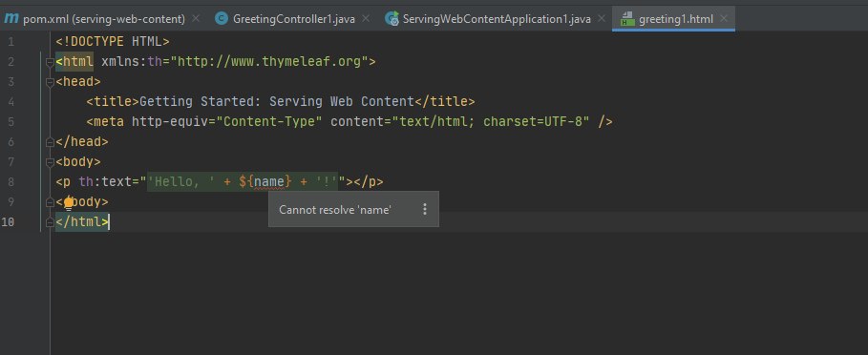Click the <body> opening tag
Screen dimensions: 868x355
(78, 162)
